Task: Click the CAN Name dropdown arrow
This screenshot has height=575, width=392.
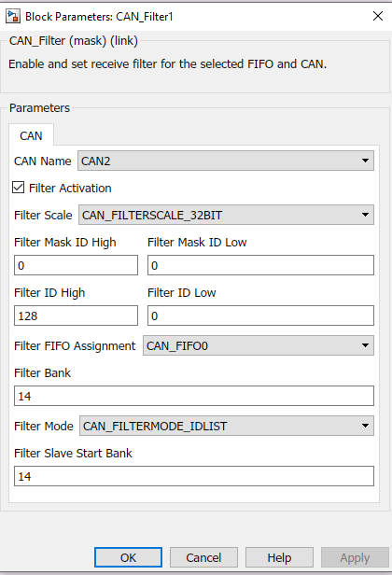Action: [365, 161]
